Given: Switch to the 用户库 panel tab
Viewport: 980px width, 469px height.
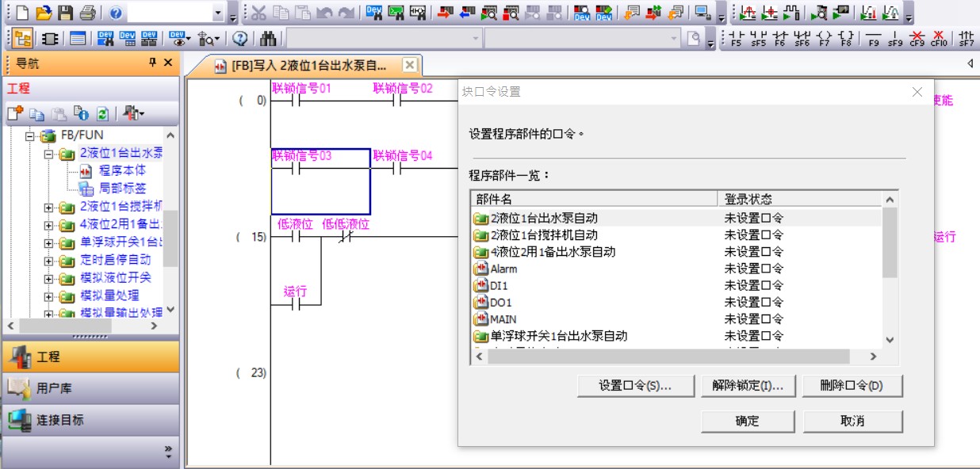Looking at the screenshot, I should click(x=54, y=388).
